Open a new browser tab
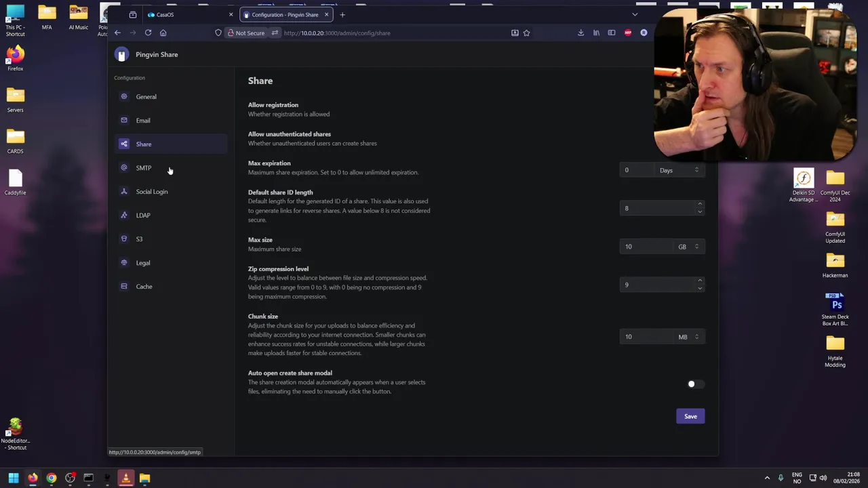Screen dimensions: 868x488 [x=342, y=14]
